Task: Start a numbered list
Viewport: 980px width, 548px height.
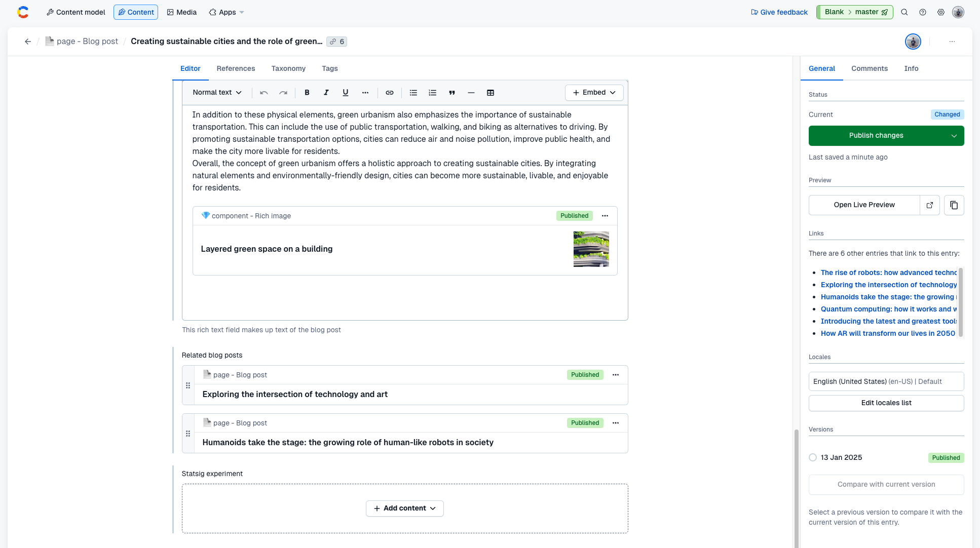Action: coord(432,93)
